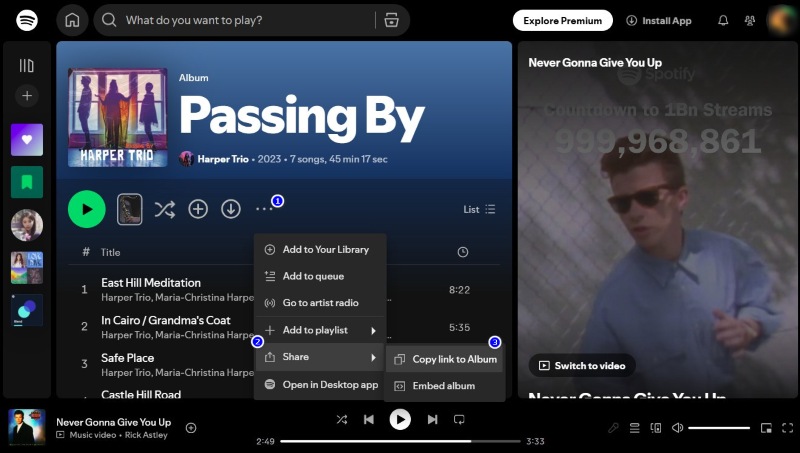Image resolution: width=800 pixels, height=453 pixels.
Task: Mute with volume speaker icon
Action: 677,428
